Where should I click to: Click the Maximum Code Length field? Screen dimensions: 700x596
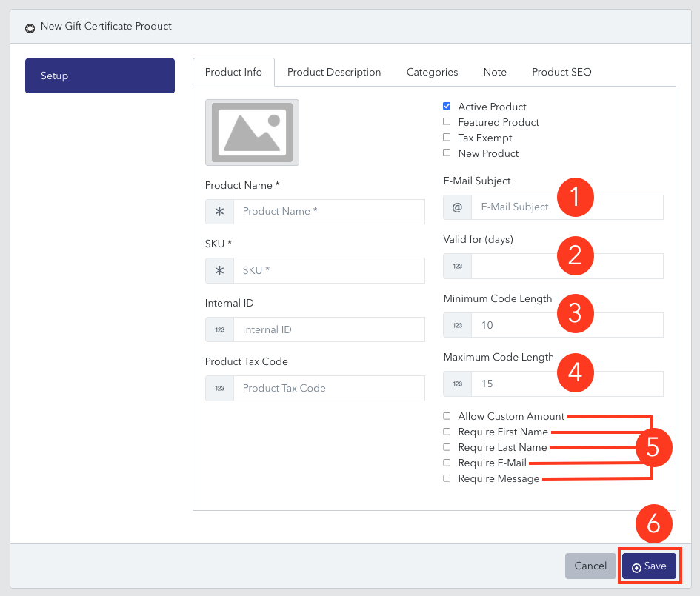(567, 384)
